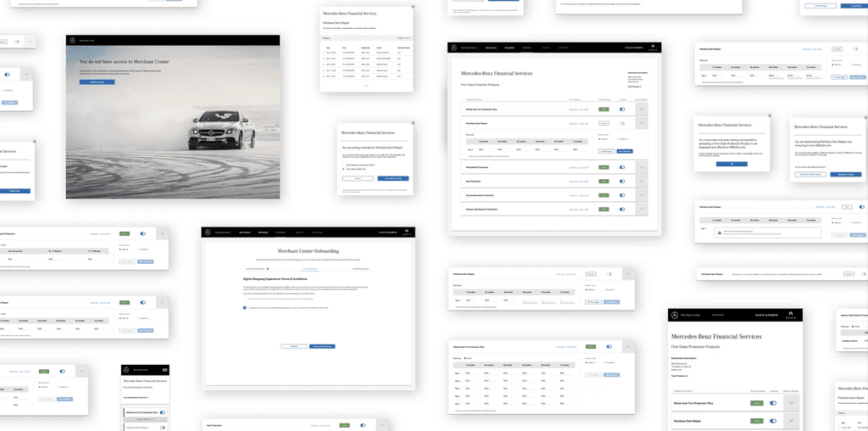Image resolution: width=868 pixels, height=431 pixels.
Task: Go to onboarding step one Merchandise agreement
Action: click(255, 268)
